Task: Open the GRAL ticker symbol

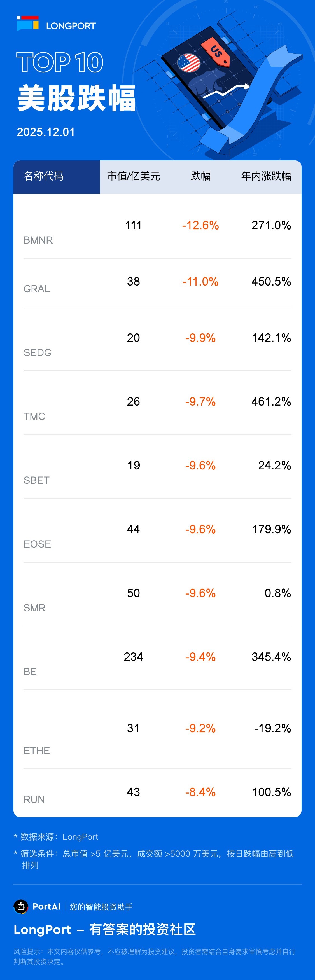Action: point(36,289)
